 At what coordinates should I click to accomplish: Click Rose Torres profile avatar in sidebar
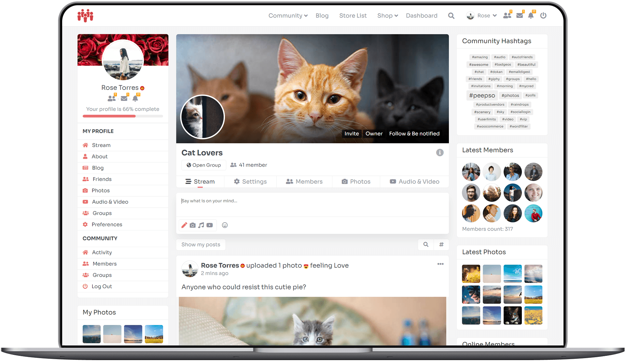coord(123,60)
